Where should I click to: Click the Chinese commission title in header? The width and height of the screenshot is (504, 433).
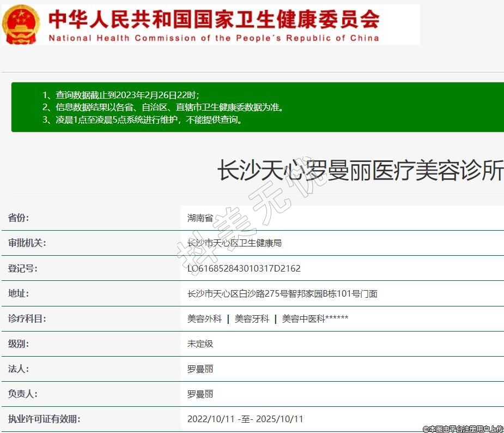pos(214,20)
